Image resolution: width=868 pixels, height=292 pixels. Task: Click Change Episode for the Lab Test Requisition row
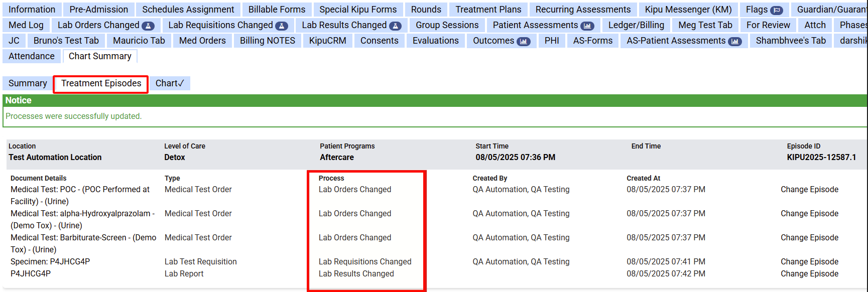point(809,261)
